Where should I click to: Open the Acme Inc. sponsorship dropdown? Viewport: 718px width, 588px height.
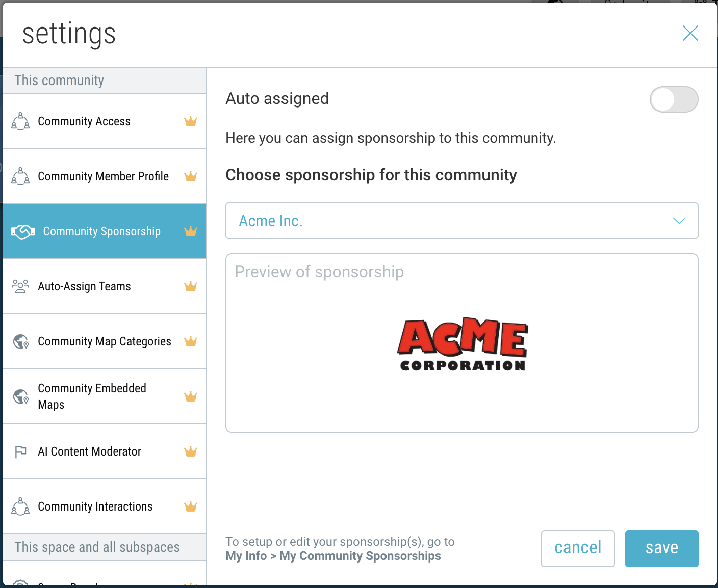tap(462, 221)
